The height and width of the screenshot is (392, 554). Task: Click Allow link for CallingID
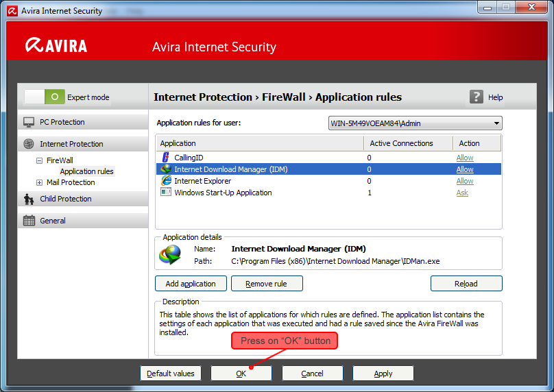(465, 158)
